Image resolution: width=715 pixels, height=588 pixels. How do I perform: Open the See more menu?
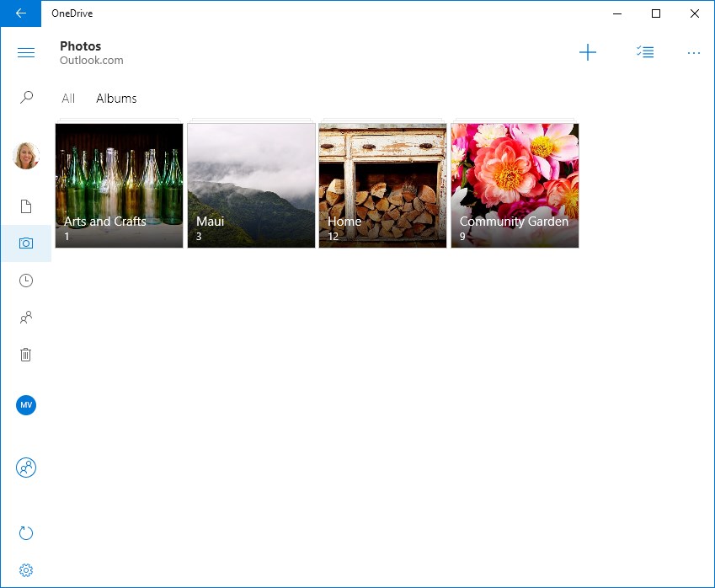[x=694, y=52]
